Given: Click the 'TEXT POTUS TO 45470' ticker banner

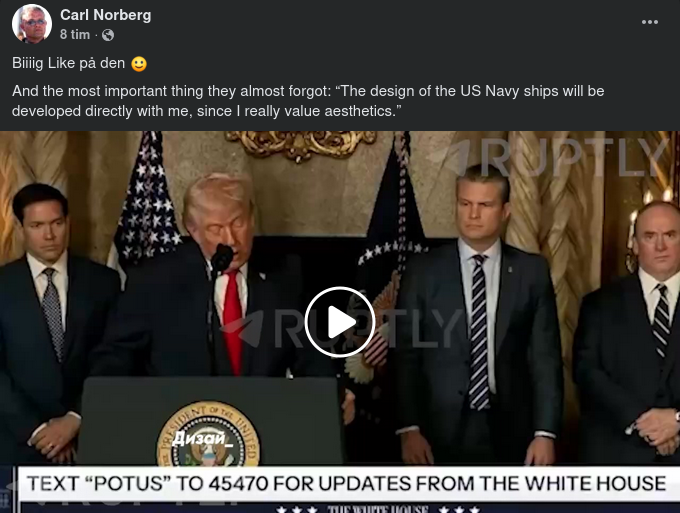Looking at the screenshot, I should coord(346,483).
